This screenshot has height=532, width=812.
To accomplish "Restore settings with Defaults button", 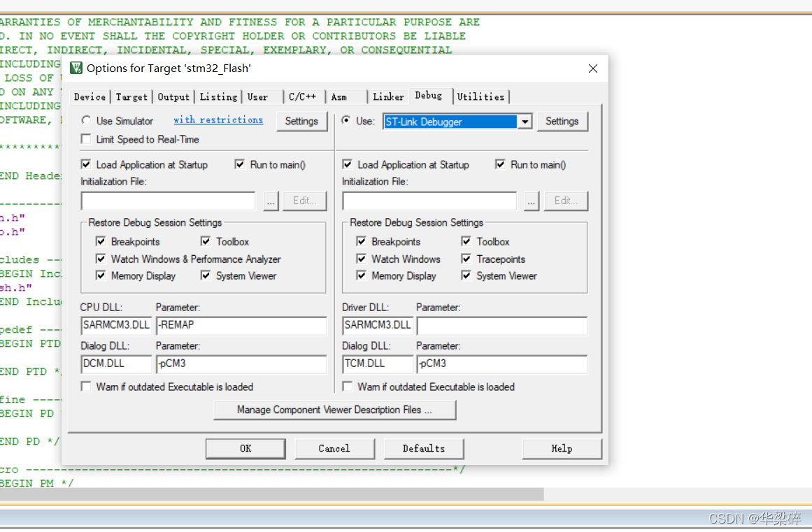I will 424,449.
